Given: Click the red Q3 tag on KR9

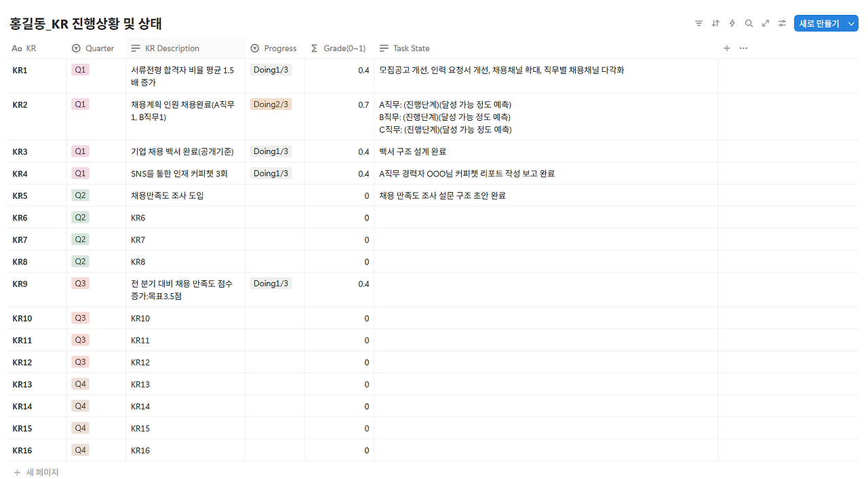Looking at the screenshot, I should (x=80, y=283).
